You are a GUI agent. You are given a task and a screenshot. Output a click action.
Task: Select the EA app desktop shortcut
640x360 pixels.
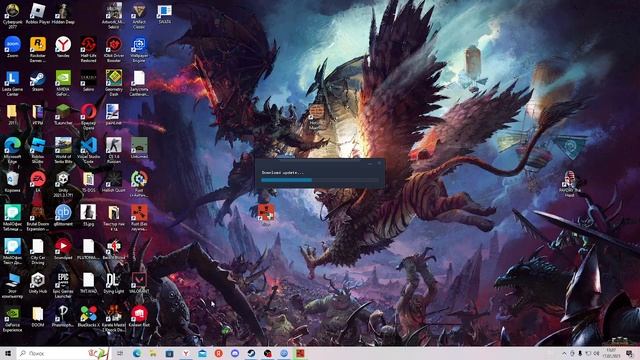click(38, 181)
